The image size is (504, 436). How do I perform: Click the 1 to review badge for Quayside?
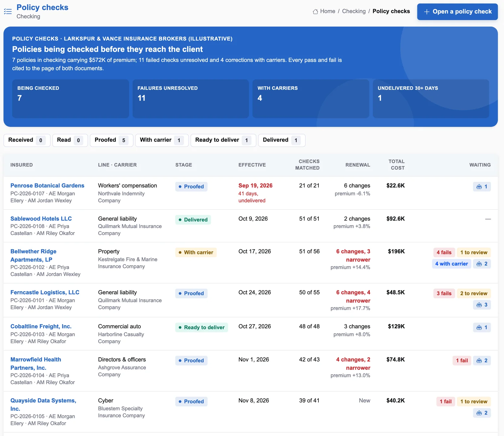(474, 401)
